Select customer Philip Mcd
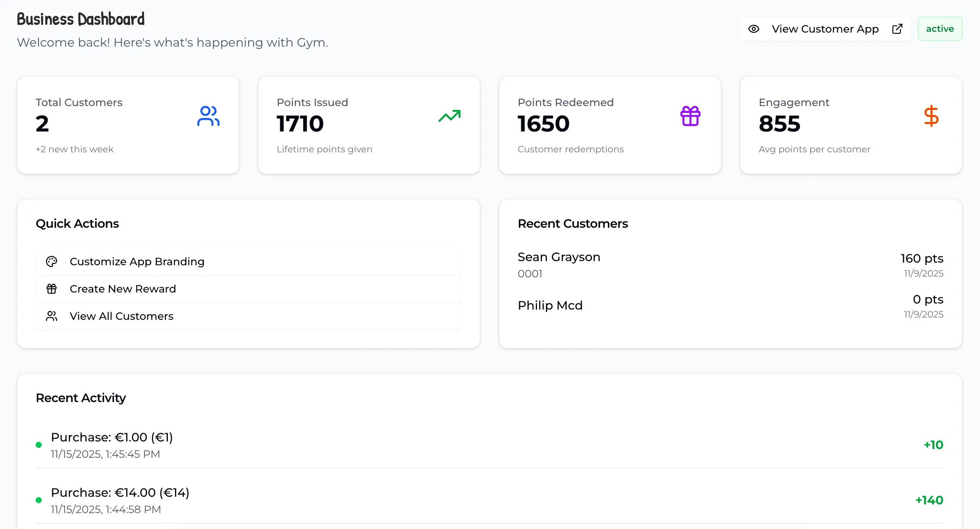Screen dimensions: 980x529 (550, 305)
